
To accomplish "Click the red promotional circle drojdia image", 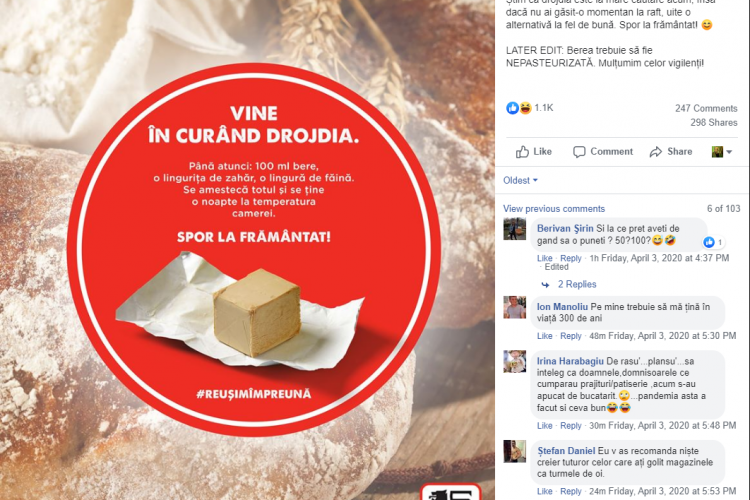I will [x=254, y=249].
